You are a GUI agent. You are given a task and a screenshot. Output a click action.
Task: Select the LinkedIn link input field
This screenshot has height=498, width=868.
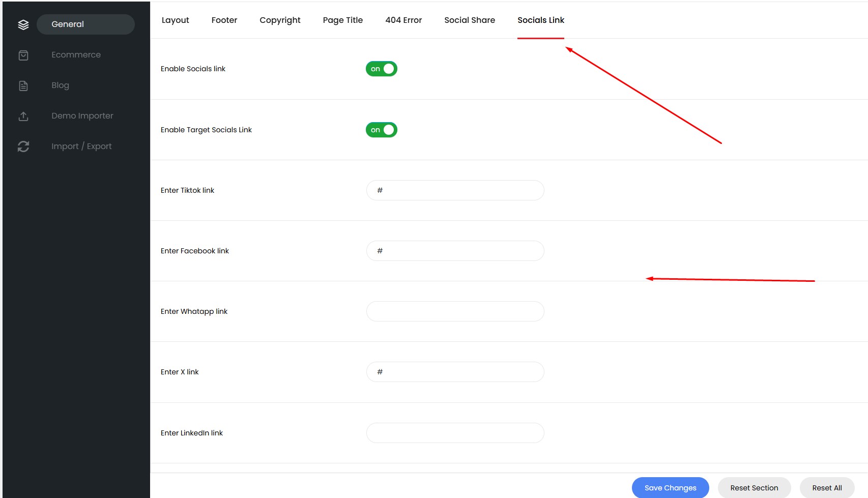pos(455,433)
